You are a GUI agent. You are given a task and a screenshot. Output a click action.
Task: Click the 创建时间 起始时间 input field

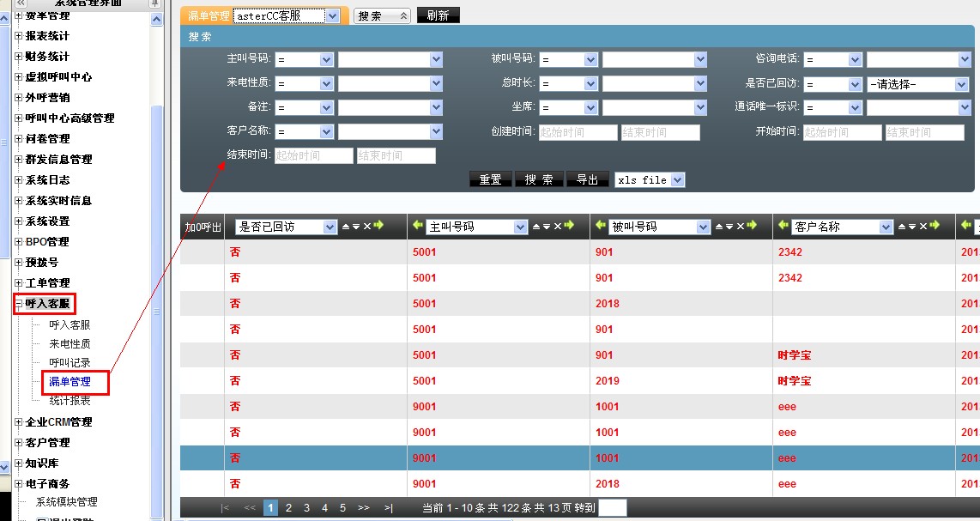tap(578, 133)
